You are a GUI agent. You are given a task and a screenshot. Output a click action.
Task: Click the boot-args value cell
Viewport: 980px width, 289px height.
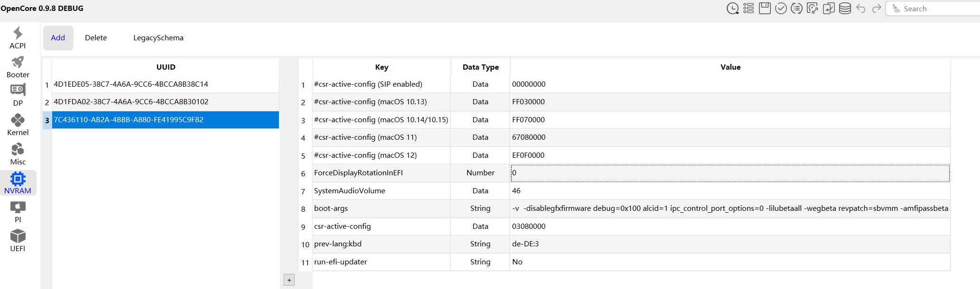coord(730,208)
